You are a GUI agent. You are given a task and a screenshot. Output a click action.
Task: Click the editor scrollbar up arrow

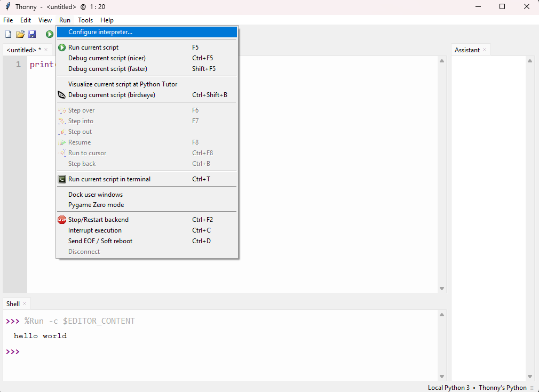coord(442,61)
